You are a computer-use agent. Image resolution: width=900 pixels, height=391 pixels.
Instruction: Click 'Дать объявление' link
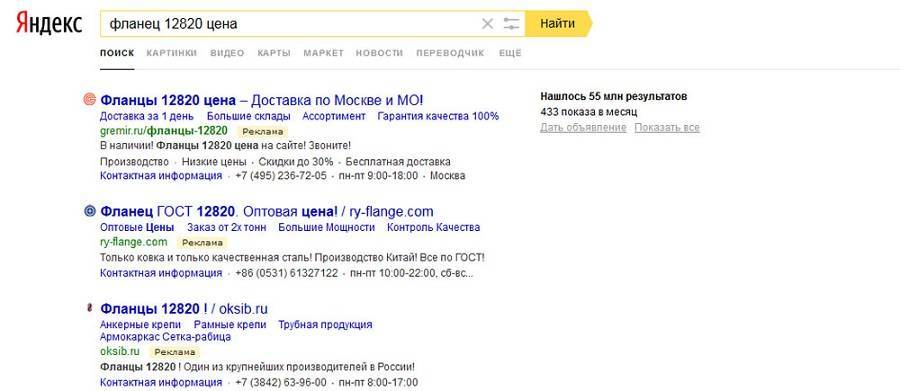click(583, 127)
